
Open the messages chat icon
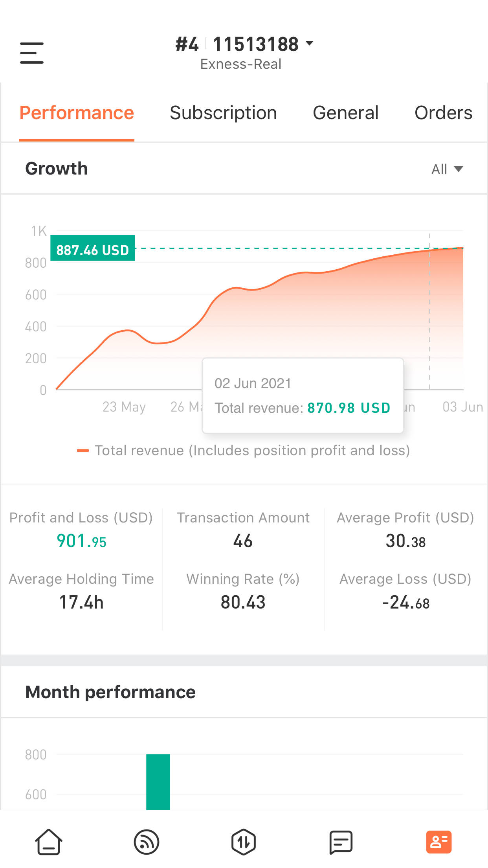click(341, 842)
